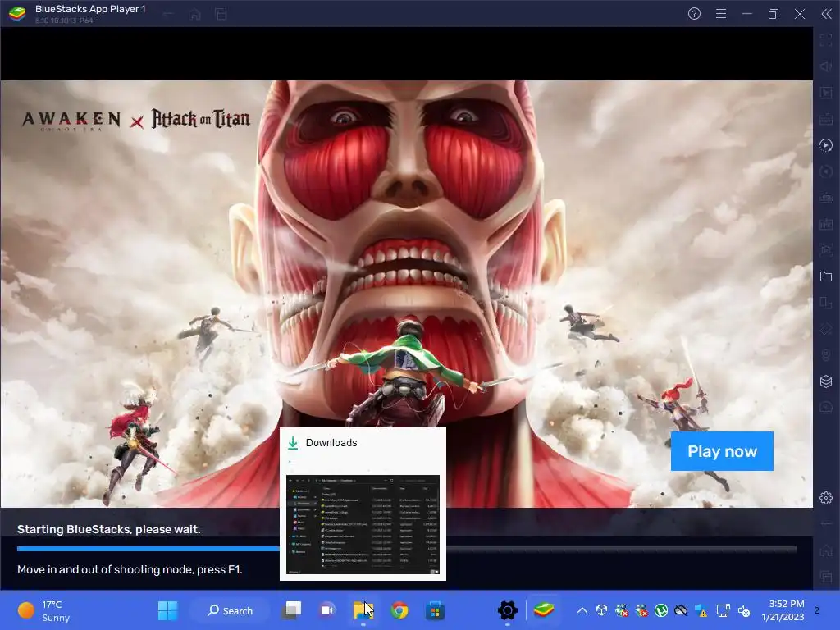Click the home icon in the title bar
Viewport: 840px width, 630px height.
tap(194, 15)
